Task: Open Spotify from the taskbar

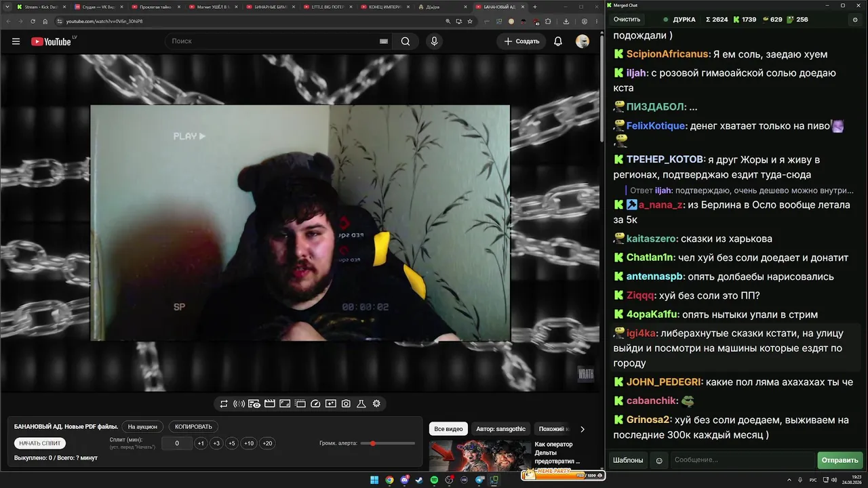Action: point(435,481)
